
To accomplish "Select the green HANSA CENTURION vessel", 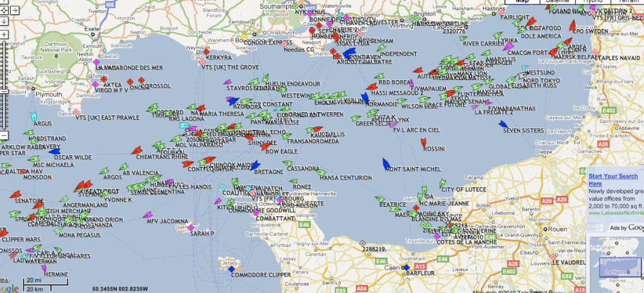I will 321,173.
